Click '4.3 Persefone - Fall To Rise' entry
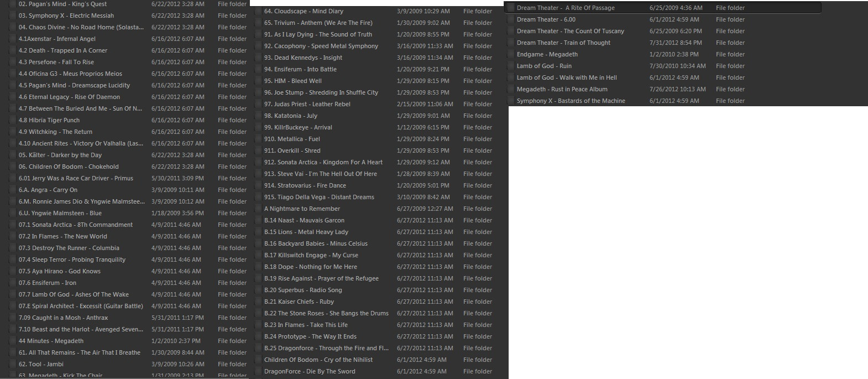868x379 pixels. coord(56,62)
